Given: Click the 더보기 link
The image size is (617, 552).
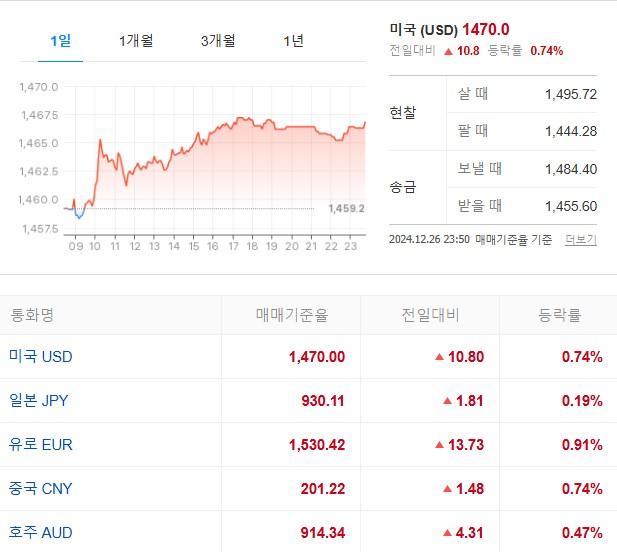Looking at the screenshot, I should click(580, 240).
